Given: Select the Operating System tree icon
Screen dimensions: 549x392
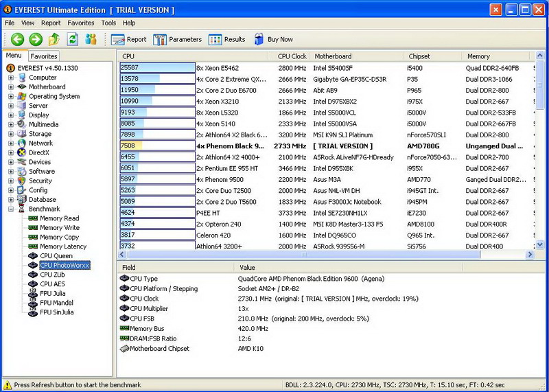Looking at the screenshot, I should (x=22, y=96).
